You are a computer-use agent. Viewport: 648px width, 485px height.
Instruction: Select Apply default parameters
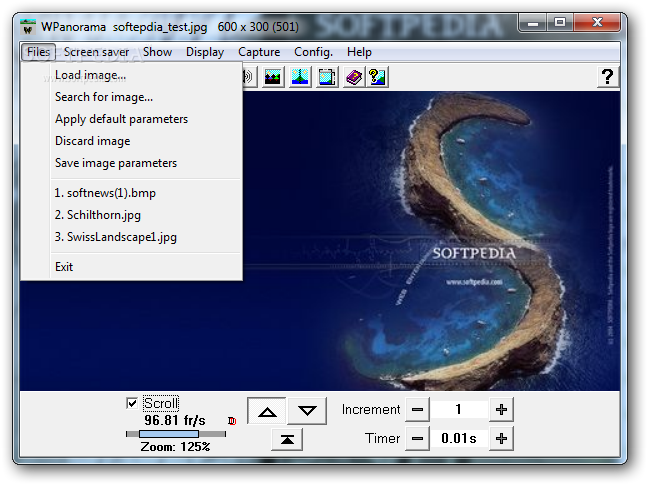[x=131, y=119]
